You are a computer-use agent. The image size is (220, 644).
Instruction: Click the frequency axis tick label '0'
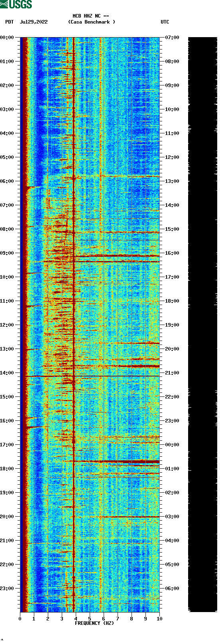point(20,619)
